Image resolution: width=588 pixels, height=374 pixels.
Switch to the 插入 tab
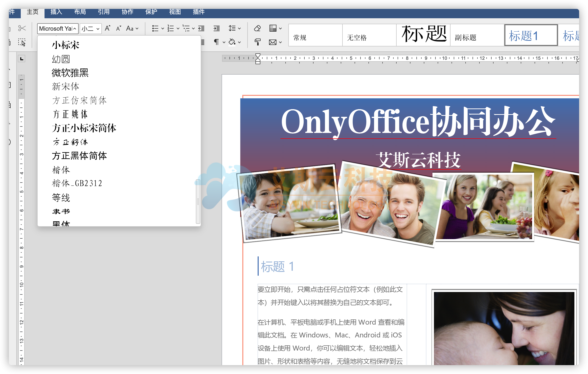click(56, 12)
